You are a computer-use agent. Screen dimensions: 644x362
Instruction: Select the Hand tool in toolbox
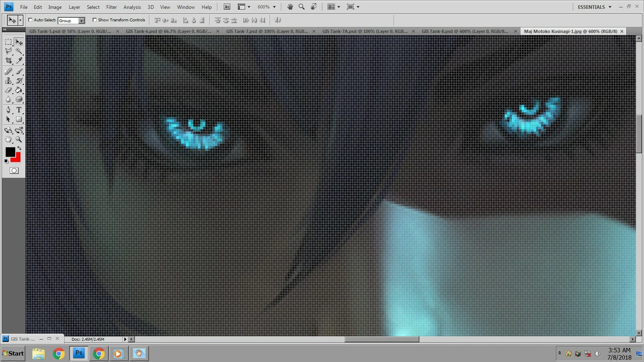tap(8, 140)
